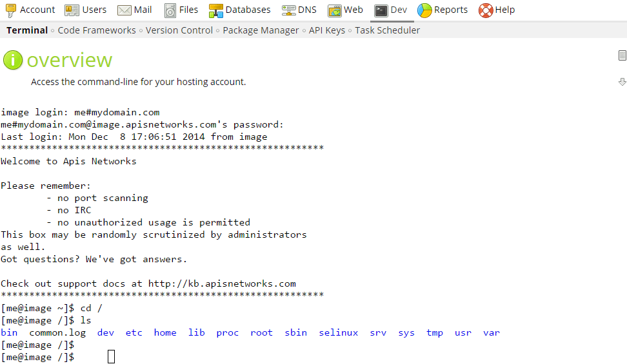Open the Package Manager link
The width and height of the screenshot is (627, 364).
pyautogui.click(x=261, y=30)
